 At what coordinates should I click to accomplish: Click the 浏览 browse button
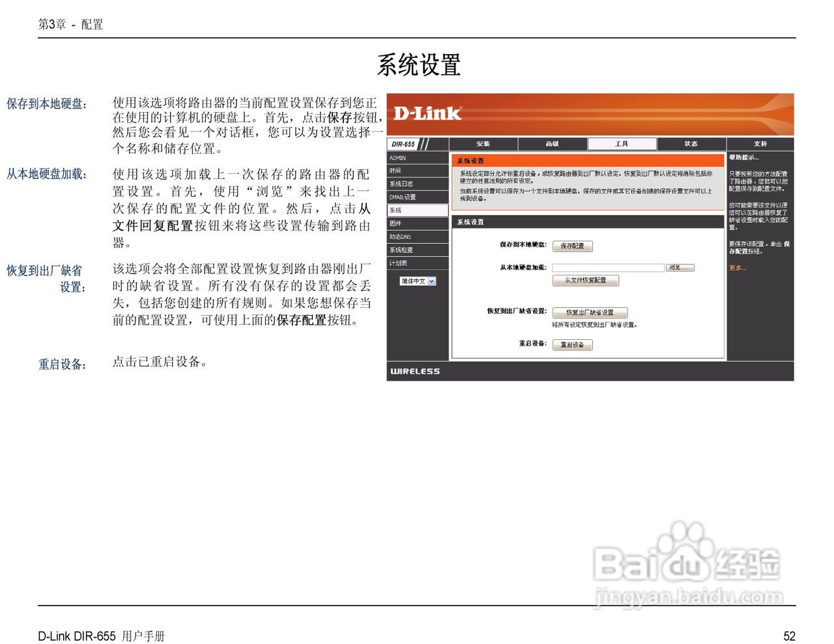coord(680,268)
